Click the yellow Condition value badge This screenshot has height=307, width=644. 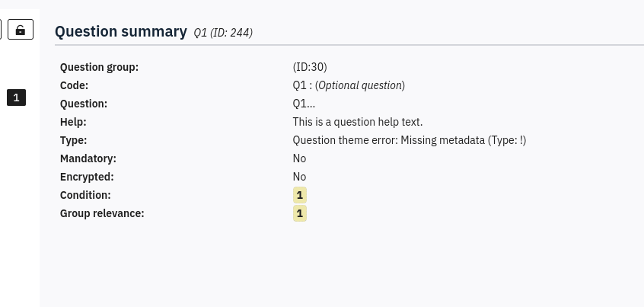[300, 195]
